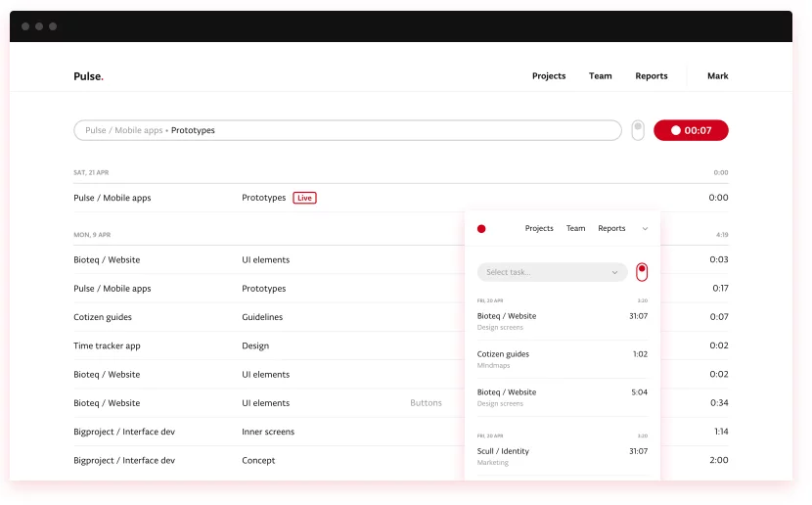
Task: Select Team in the popup menu
Action: pyautogui.click(x=575, y=229)
